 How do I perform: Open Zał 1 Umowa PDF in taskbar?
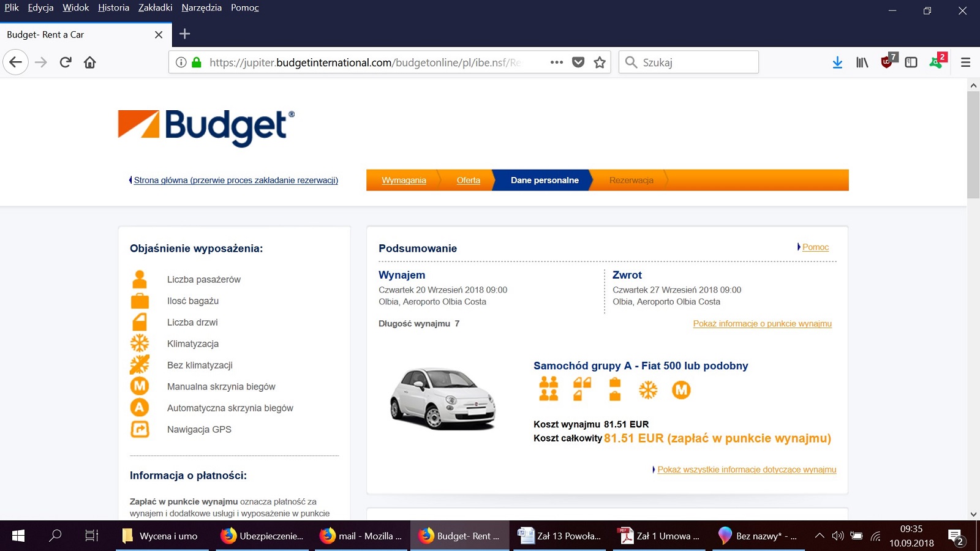(660, 536)
